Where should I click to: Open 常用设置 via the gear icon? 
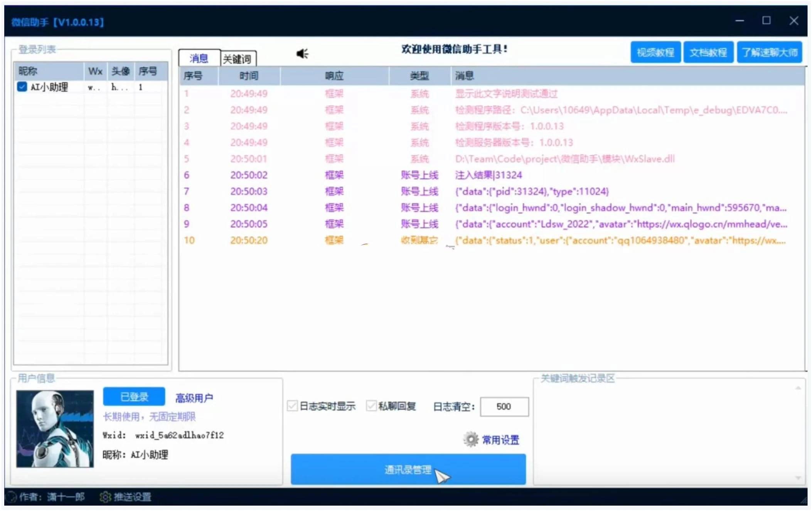(x=470, y=439)
